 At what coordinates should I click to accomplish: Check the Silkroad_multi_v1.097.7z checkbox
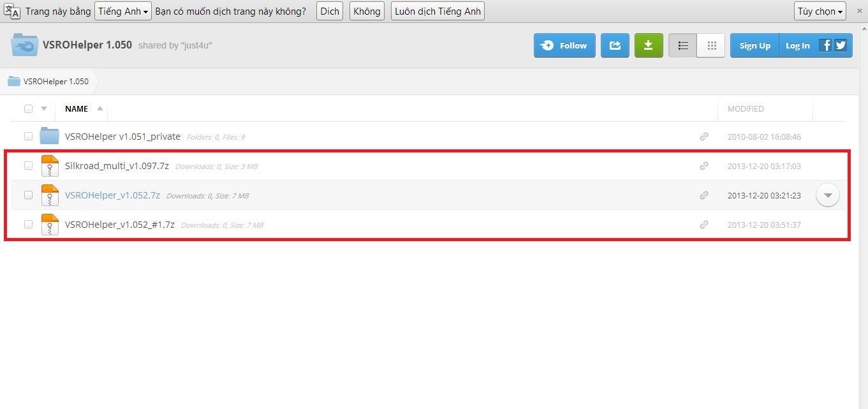28,166
